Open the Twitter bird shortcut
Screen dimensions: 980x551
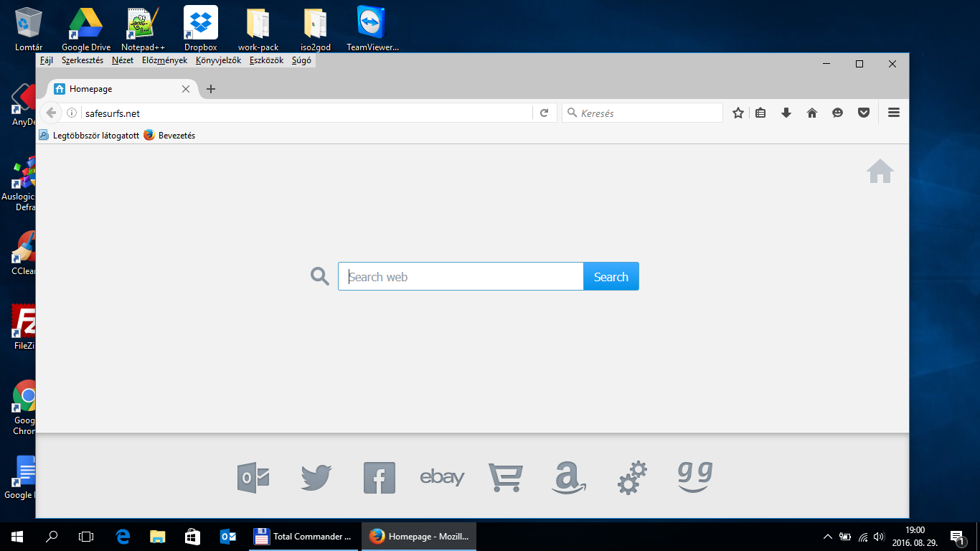(x=316, y=478)
